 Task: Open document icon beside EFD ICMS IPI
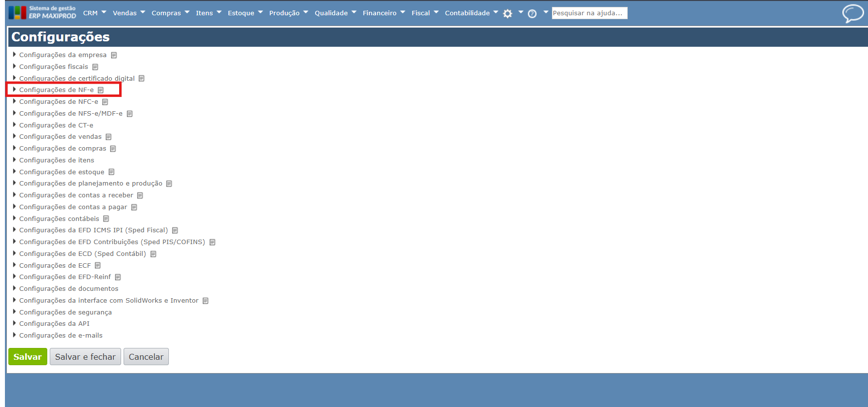point(175,230)
